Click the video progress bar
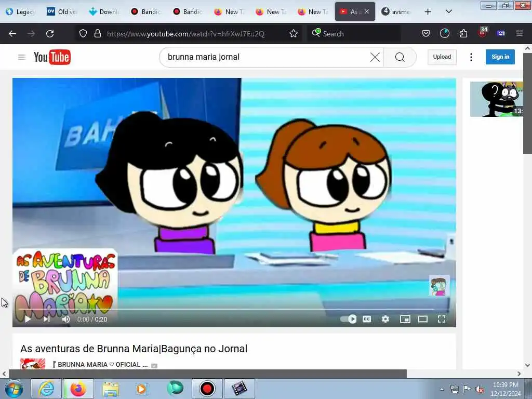The height and width of the screenshot is (399, 532). (x=234, y=310)
